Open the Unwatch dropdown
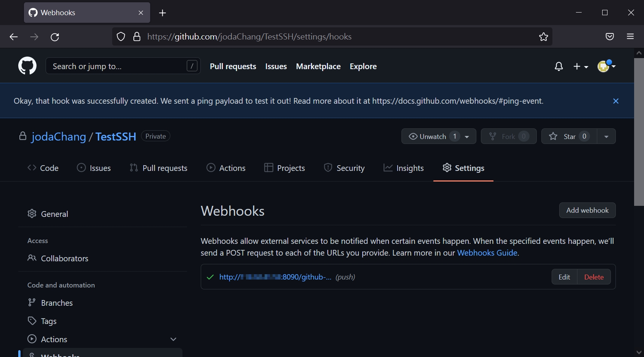644x357 pixels. coord(439,136)
